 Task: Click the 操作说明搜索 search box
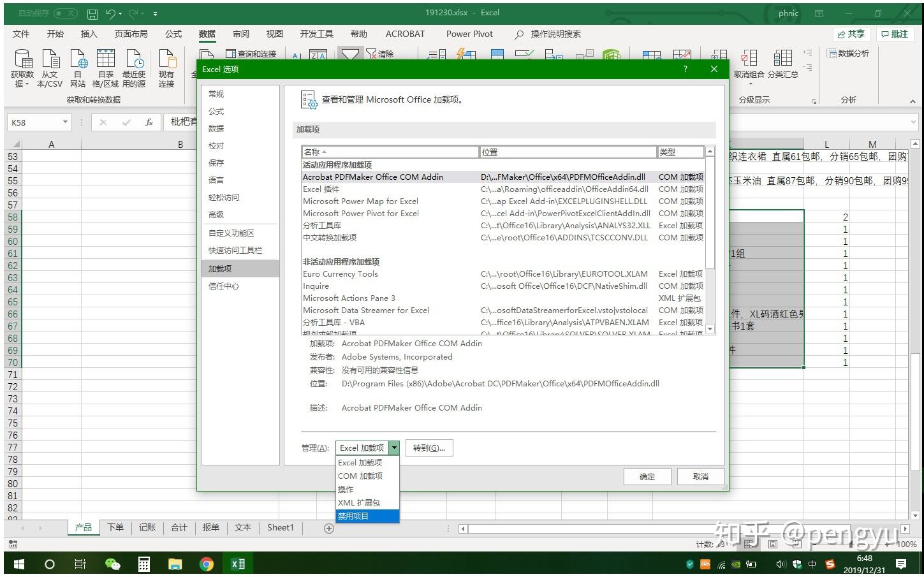tap(548, 34)
